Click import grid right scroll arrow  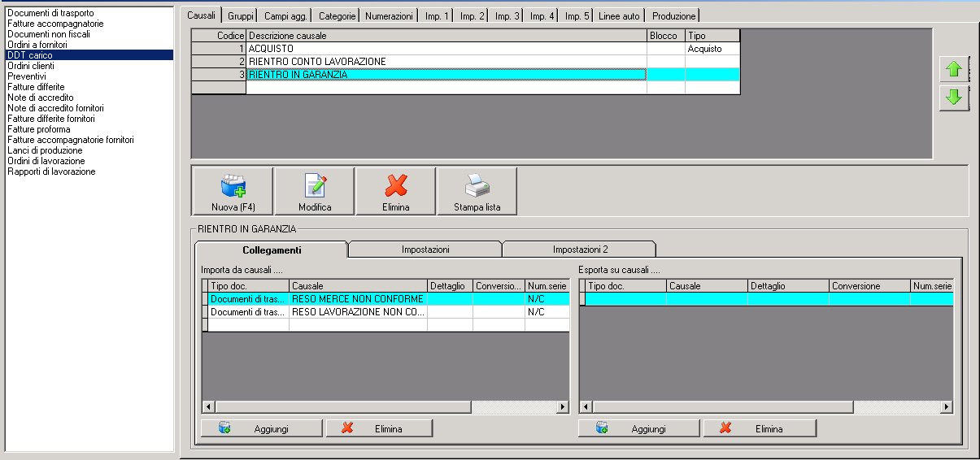562,406
